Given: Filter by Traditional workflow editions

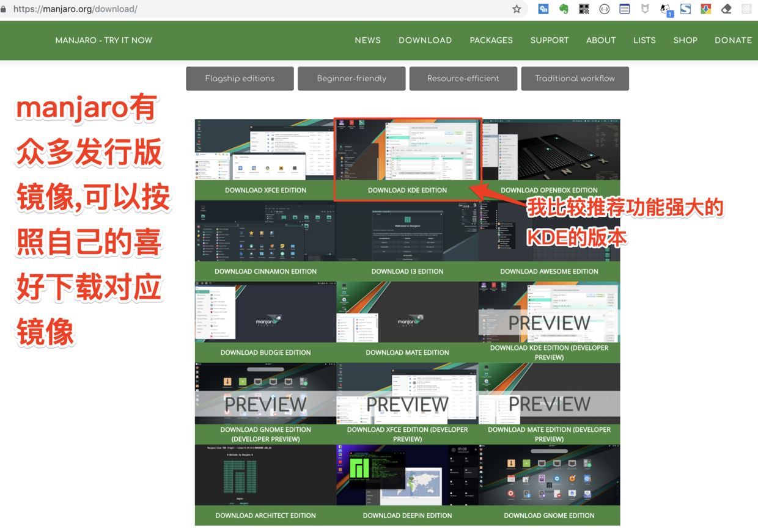Looking at the screenshot, I should (x=575, y=78).
